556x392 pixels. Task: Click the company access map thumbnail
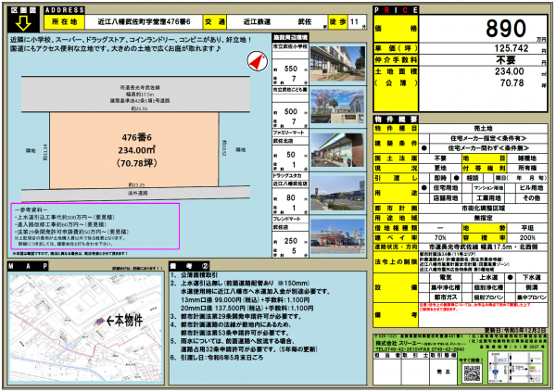(515, 368)
